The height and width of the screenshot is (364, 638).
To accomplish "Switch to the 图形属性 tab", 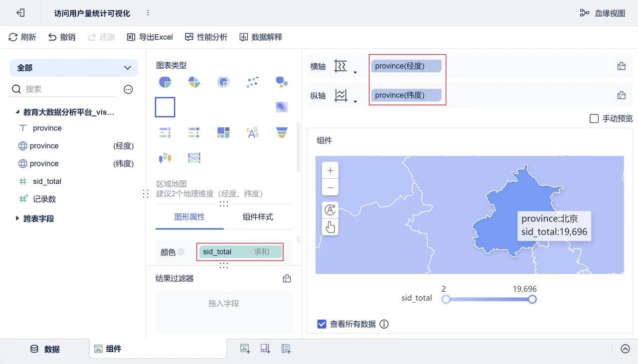I will pyautogui.click(x=189, y=217).
